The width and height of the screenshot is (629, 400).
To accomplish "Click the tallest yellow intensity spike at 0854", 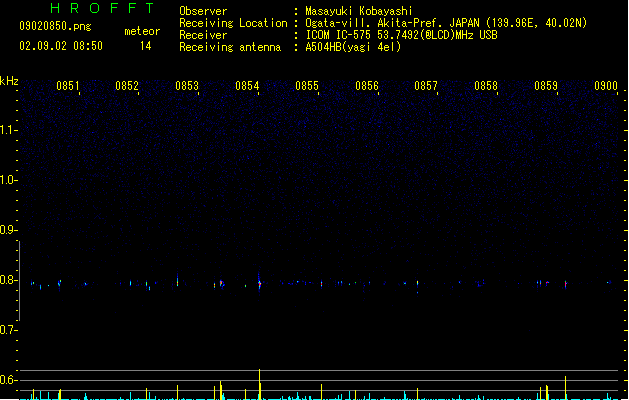I will pos(260,384).
